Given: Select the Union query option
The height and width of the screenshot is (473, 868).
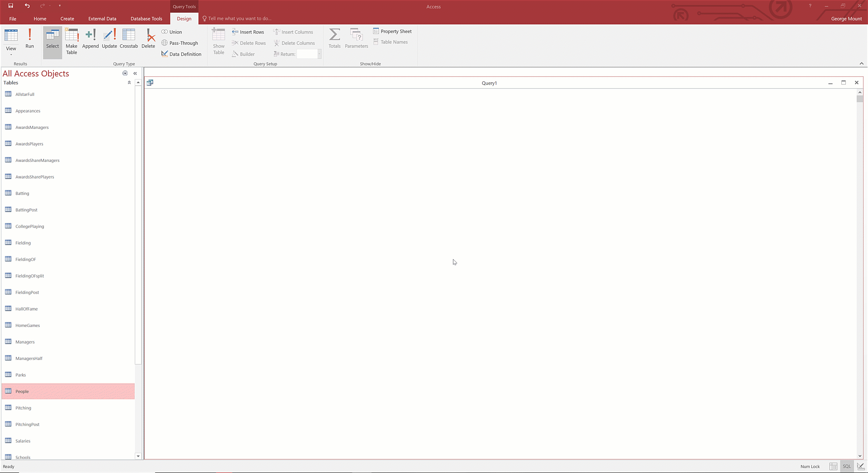Looking at the screenshot, I should pyautogui.click(x=172, y=32).
